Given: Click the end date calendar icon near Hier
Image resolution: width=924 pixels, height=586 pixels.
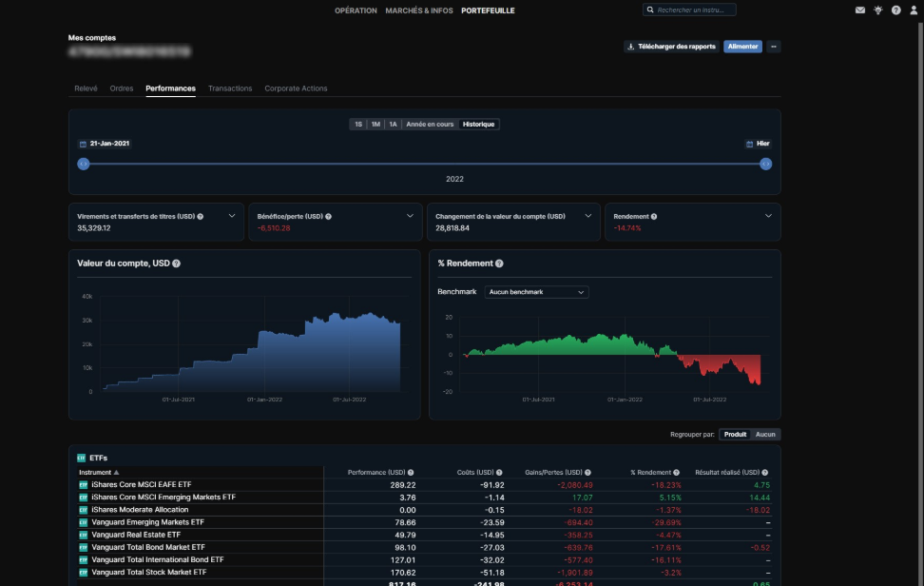Looking at the screenshot, I should click(x=749, y=144).
